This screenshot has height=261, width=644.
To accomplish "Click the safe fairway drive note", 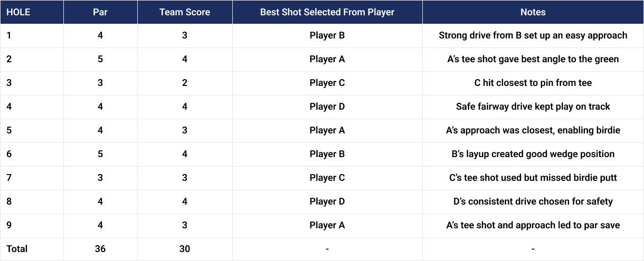I will pyautogui.click(x=533, y=107).
